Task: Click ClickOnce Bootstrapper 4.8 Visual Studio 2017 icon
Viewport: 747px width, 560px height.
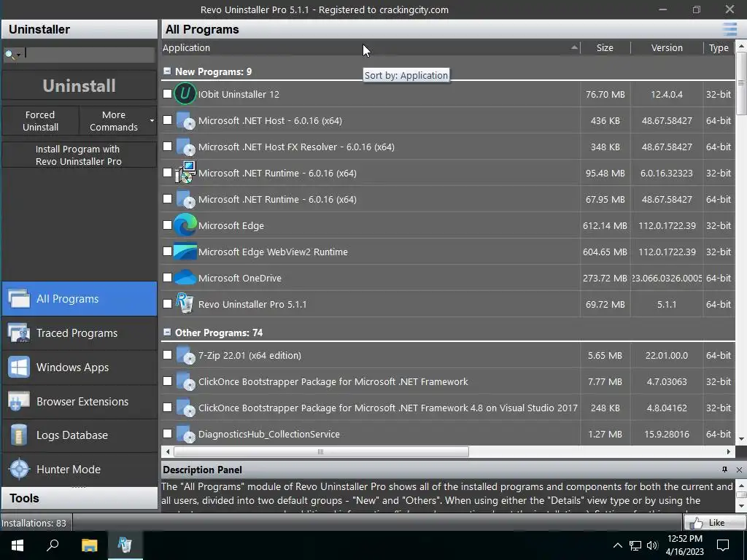Action: 185,408
